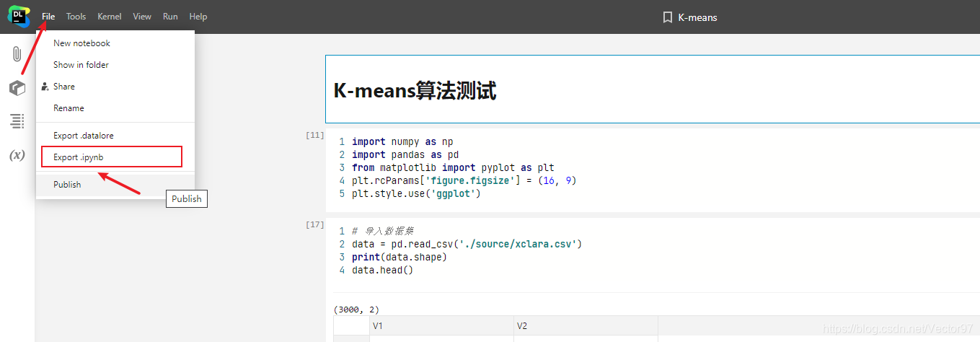
Task: Open the Tools menu
Action: 76,17
